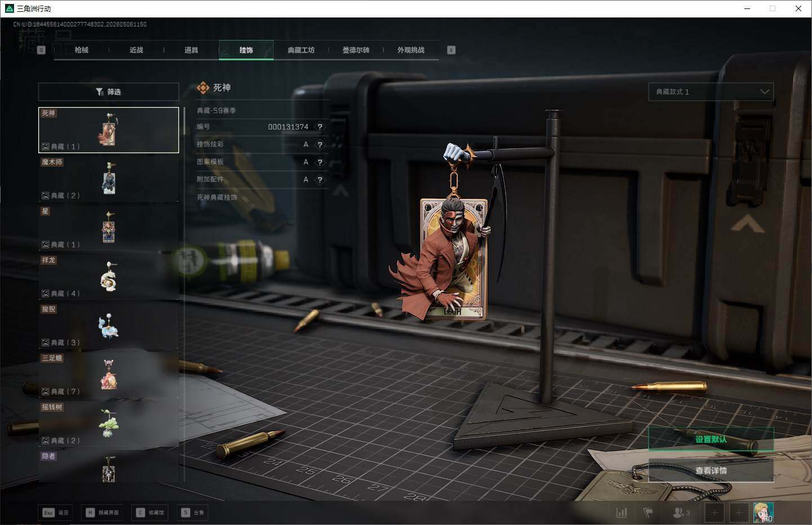Viewport: 812px width, 525px height.
Task: Click the 设置默认 button
Action: coord(711,439)
